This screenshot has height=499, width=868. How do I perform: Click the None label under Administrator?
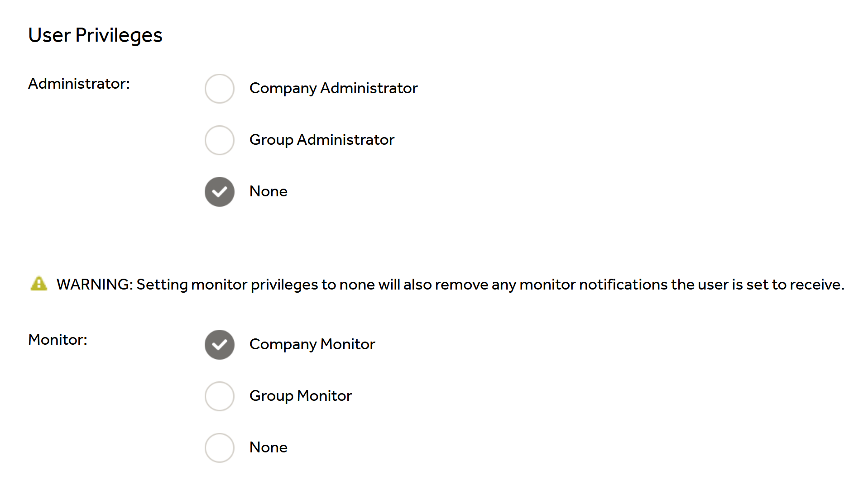pyautogui.click(x=268, y=191)
